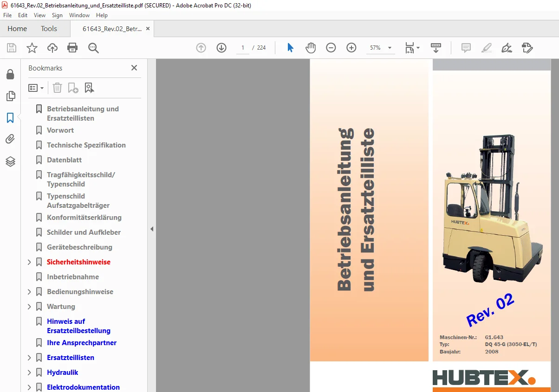Select the highlight text pen tool

coord(486,48)
